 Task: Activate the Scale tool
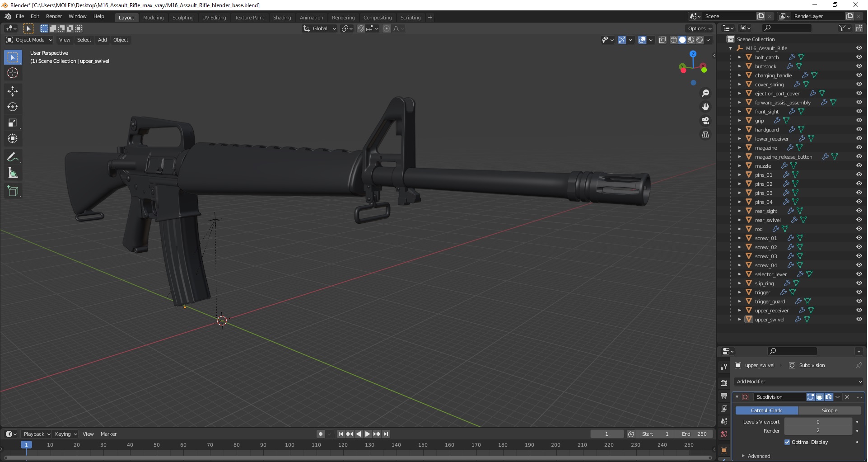coord(13,123)
